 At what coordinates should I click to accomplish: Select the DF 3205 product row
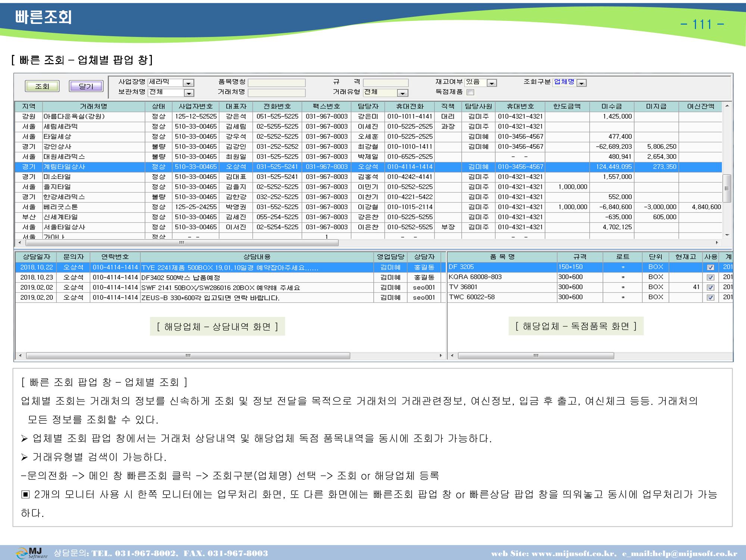(x=590, y=267)
